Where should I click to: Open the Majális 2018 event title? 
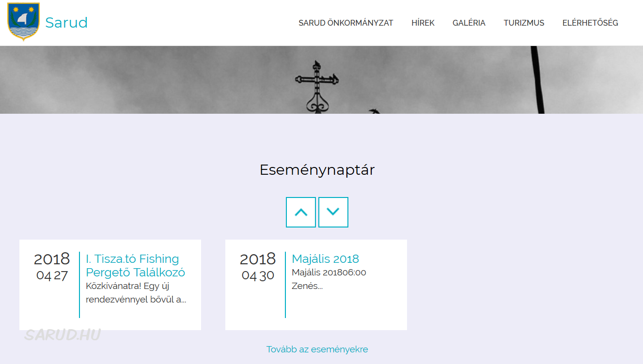[x=326, y=259]
